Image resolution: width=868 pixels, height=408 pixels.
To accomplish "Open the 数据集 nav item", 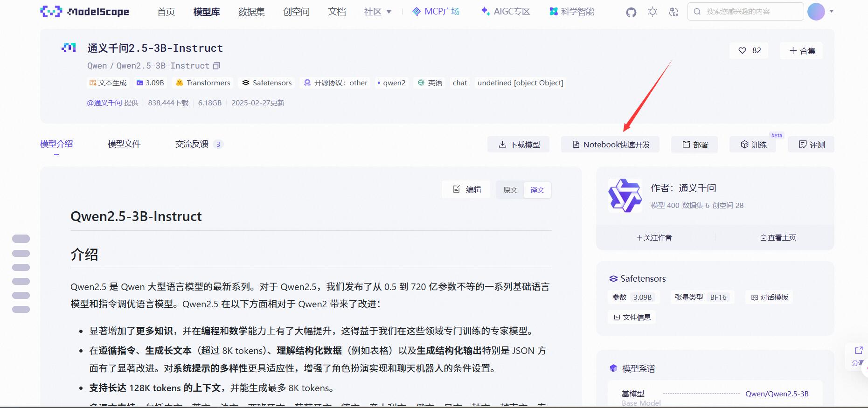I will click(251, 12).
